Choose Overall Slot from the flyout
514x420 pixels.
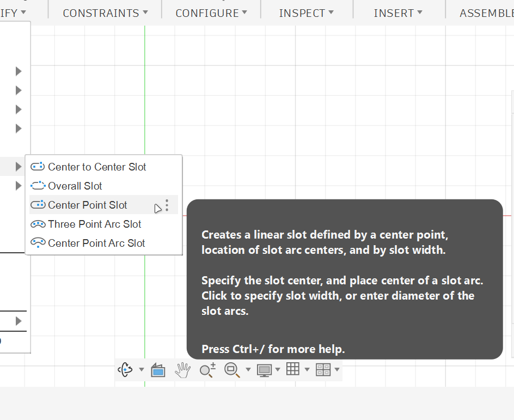coord(103,186)
